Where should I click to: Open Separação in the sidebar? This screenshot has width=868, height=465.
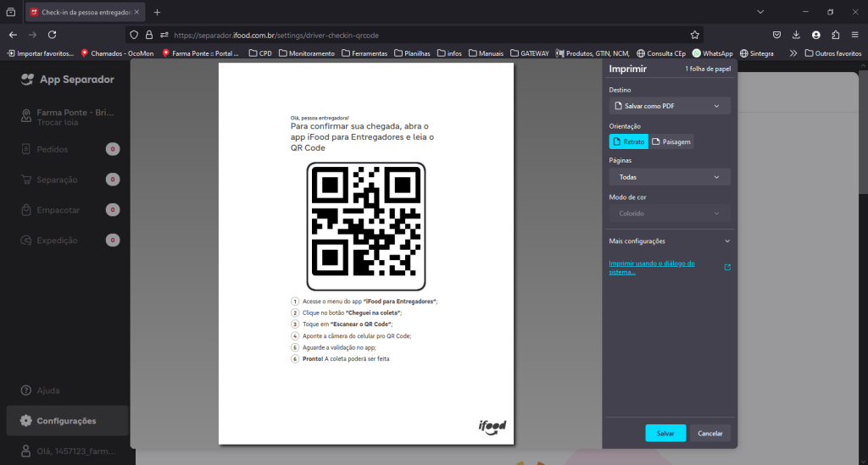click(68, 180)
